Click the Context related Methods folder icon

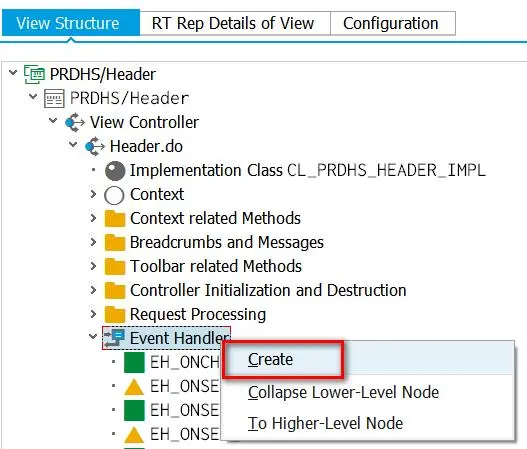pos(115,218)
